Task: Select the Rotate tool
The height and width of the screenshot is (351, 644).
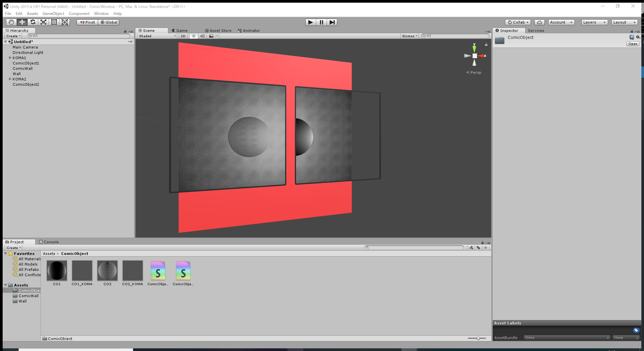Action: pos(33,22)
